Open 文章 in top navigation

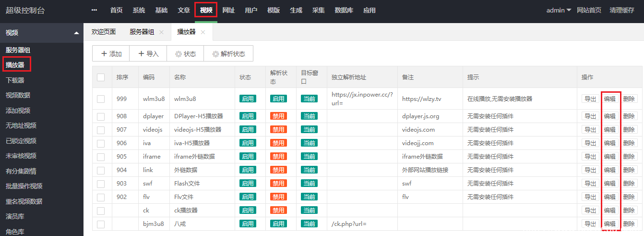tap(184, 10)
